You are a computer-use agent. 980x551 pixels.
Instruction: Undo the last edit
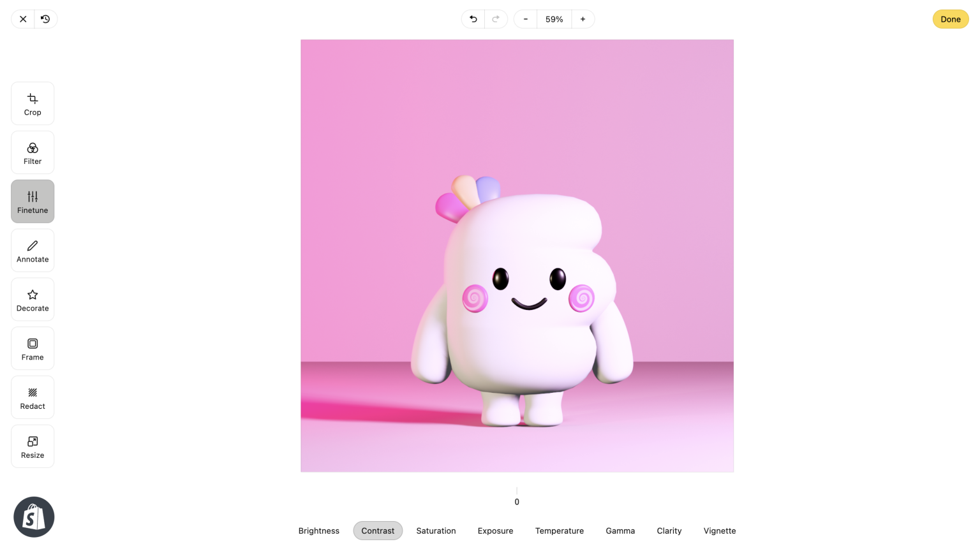tap(472, 19)
